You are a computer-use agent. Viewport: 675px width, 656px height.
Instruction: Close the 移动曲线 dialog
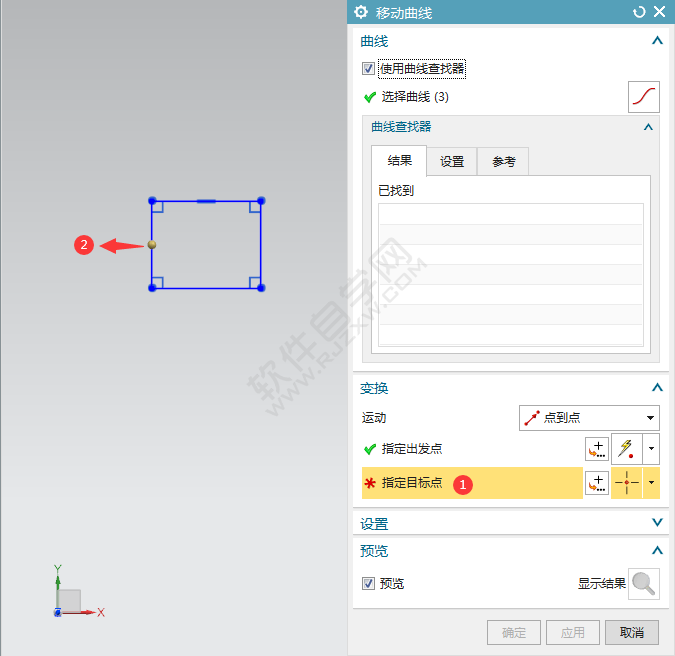tap(660, 12)
